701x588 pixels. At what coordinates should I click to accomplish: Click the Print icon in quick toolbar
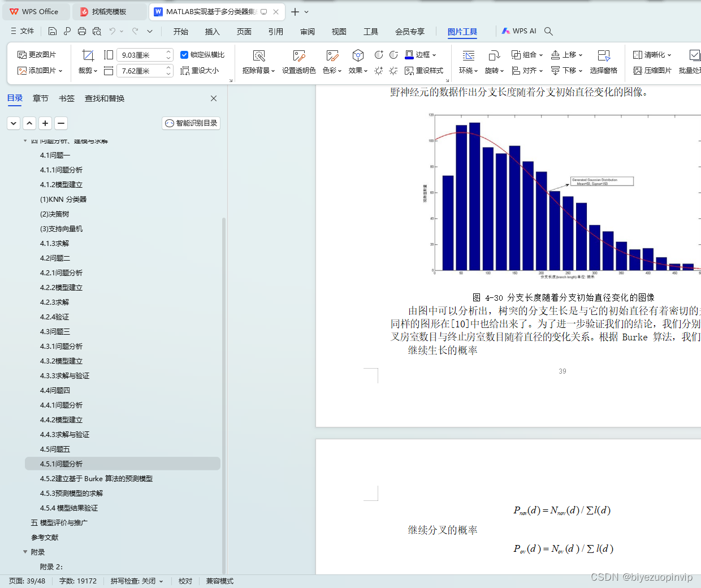82,31
